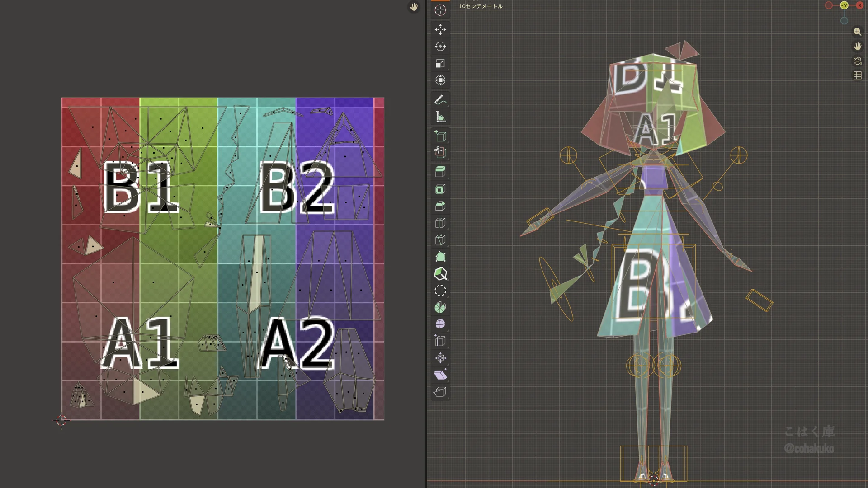The width and height of the screenshot is (868, 488).
Task: Activate the Spin tool
Action: coord(440,308)
